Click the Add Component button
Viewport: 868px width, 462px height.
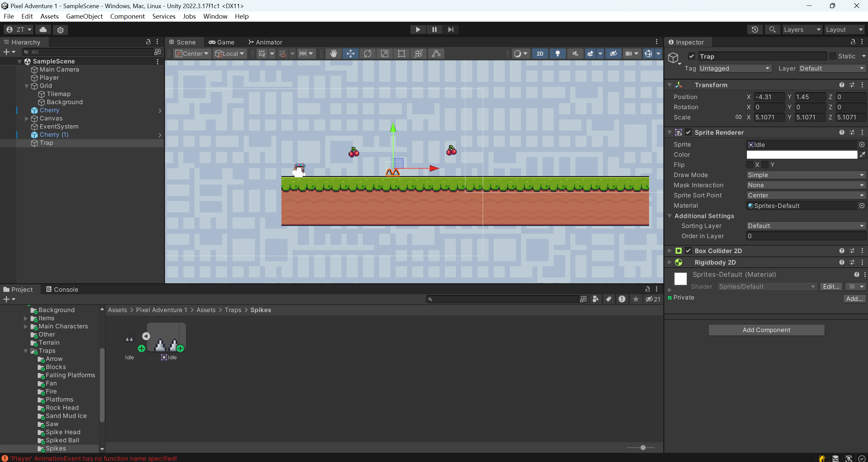coord(766,330)
